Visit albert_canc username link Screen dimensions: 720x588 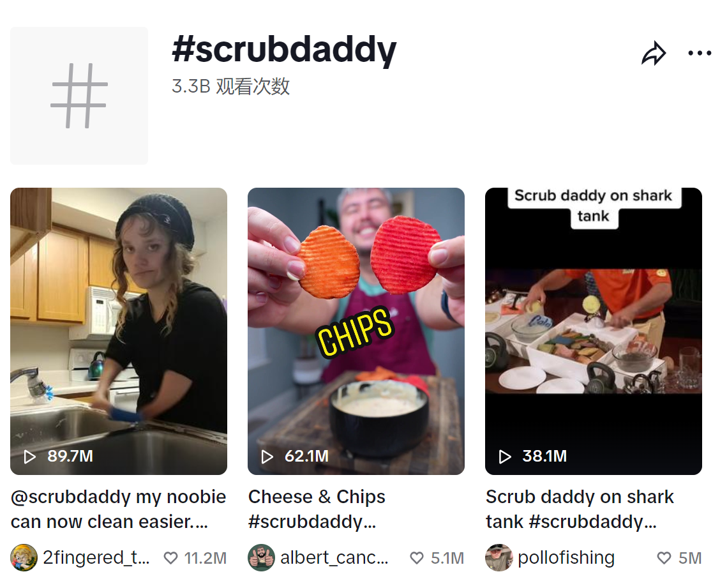(334, 558)
